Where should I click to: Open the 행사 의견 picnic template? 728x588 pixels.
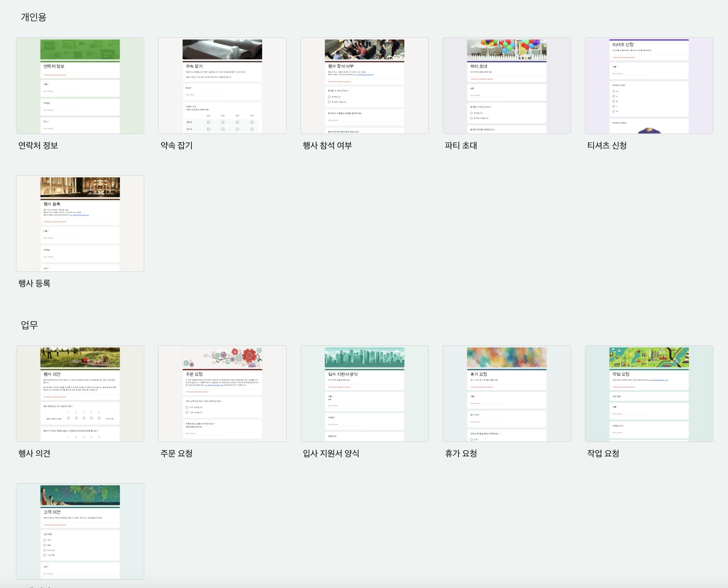pyautogui.click(x=80, y=394)
